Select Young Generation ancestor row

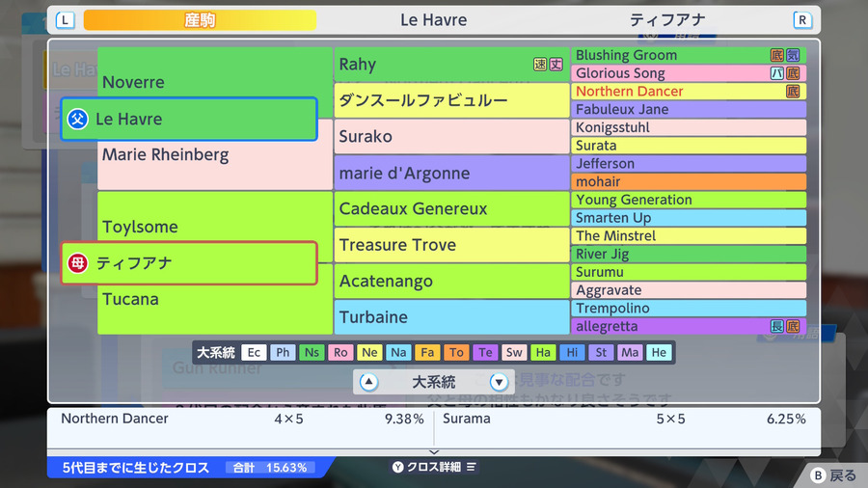click(x=689, y=200)
